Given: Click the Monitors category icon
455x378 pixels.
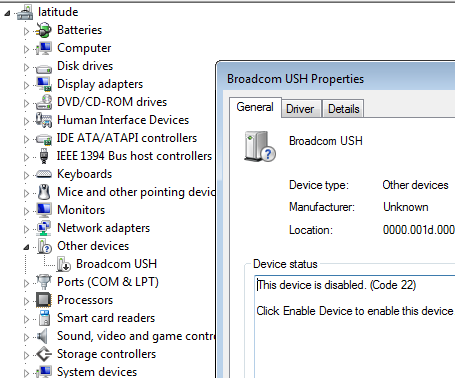Looking at the screenshot, I should coord(44,210).
